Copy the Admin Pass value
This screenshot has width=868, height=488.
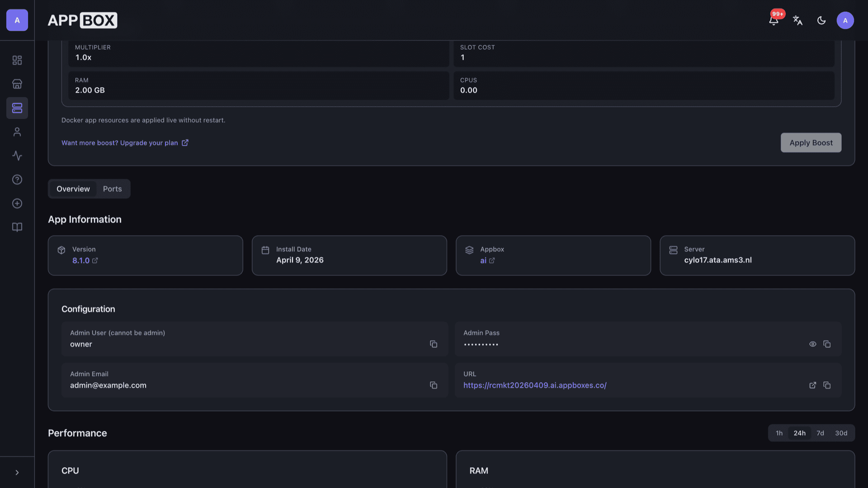pyautogui.click(x=827, y=344)
